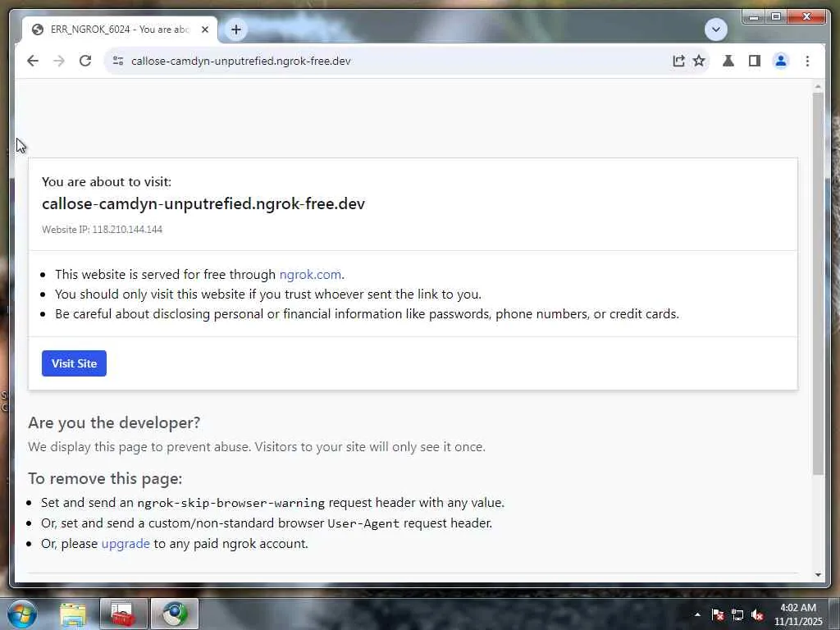Bookmark this tab with the star icon
Screen dimensions: 840x630
[699, 61]
